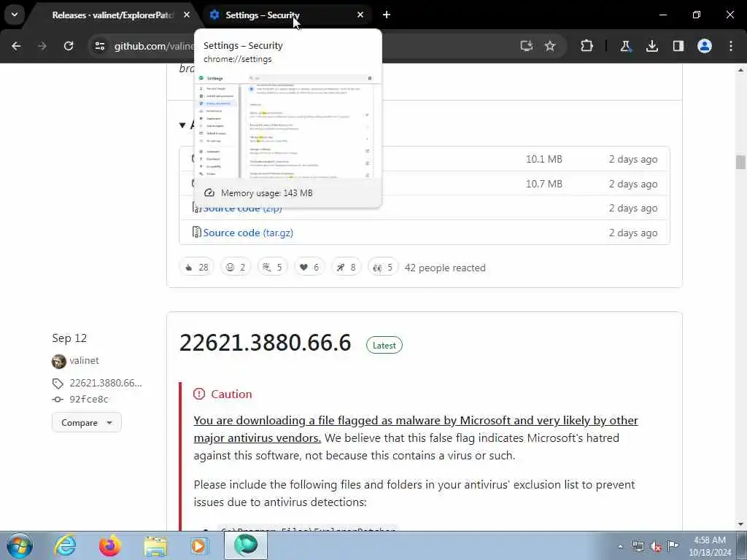This screenshot has width=747, height=560.
Task: Click the 10.1 MB file size
Action: coord(544,159)
